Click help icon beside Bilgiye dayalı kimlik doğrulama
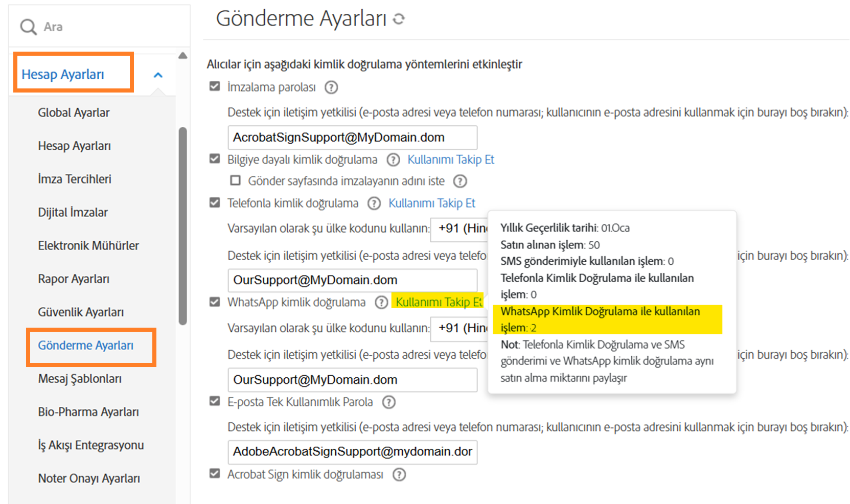Viewport: 850px width, 504px height. 393,159
